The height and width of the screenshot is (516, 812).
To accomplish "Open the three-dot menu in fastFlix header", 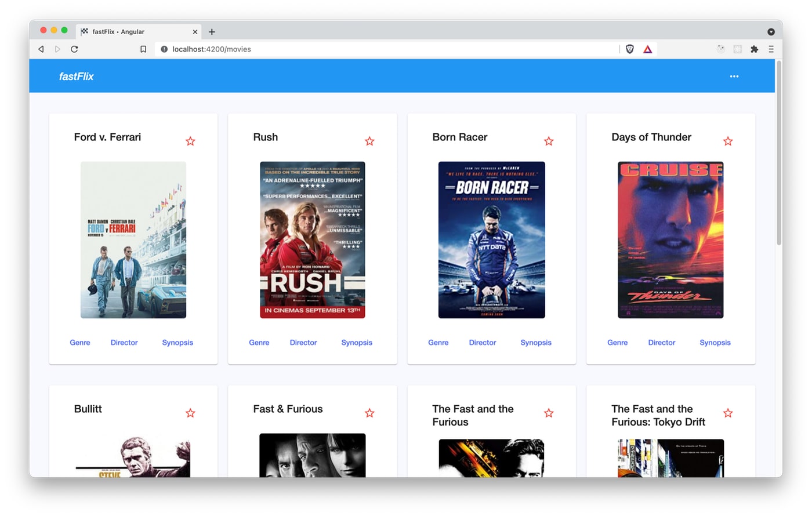I will pos(734,77).
